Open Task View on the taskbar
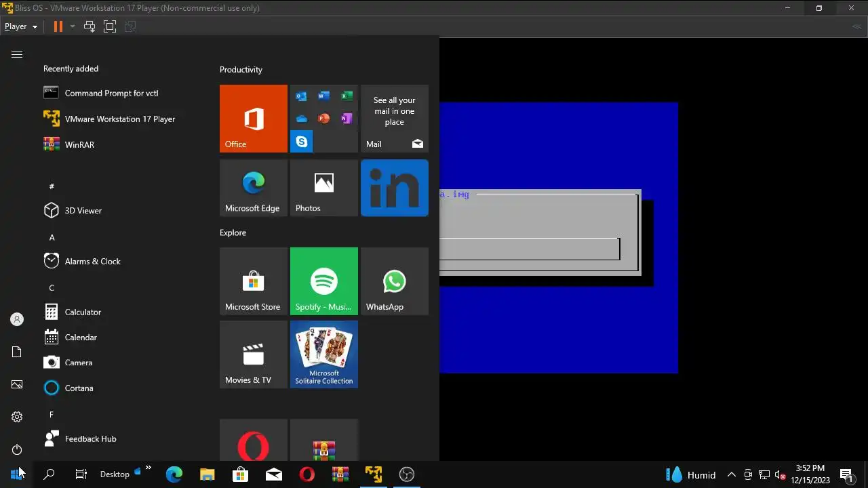 81,474
